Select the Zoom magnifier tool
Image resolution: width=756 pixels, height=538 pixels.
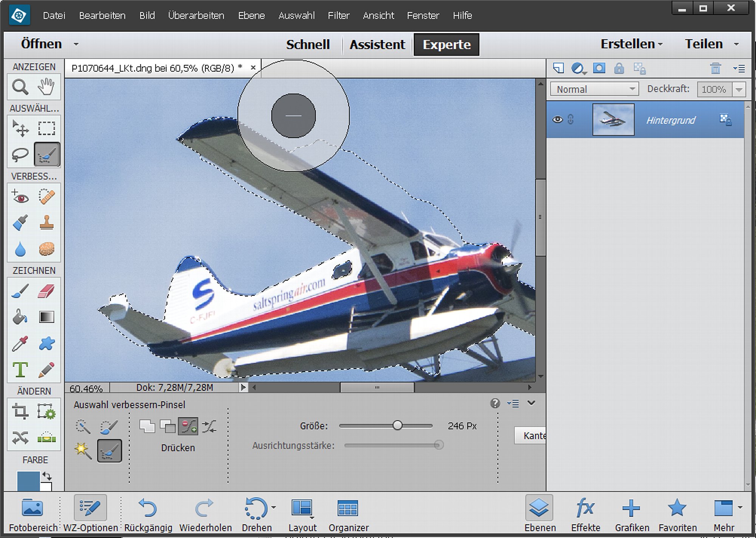pyautogui.click(x=20, y=87)
